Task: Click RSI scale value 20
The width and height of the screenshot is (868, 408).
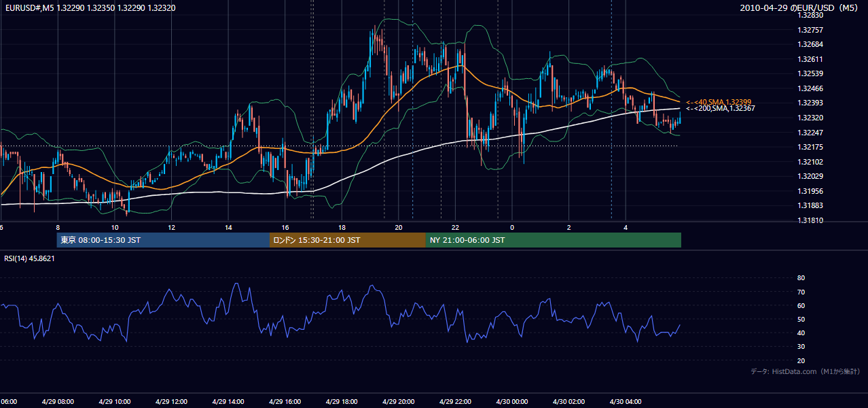Action: coord(801,360)
